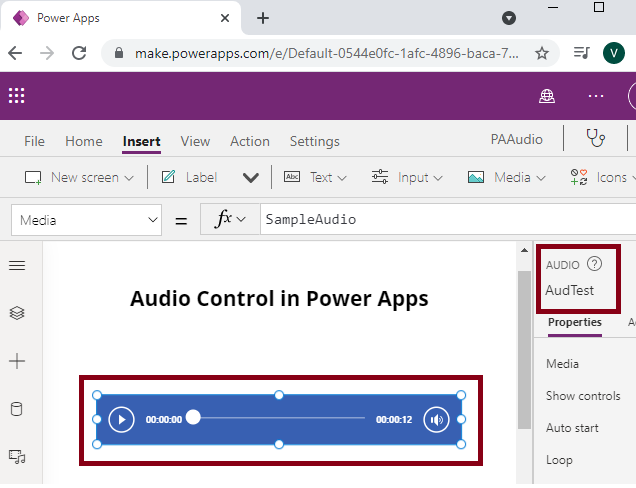636x488 pixels.
Task: Click the AudTest control name
Action: pyautogui.click(x=569, y=290)
